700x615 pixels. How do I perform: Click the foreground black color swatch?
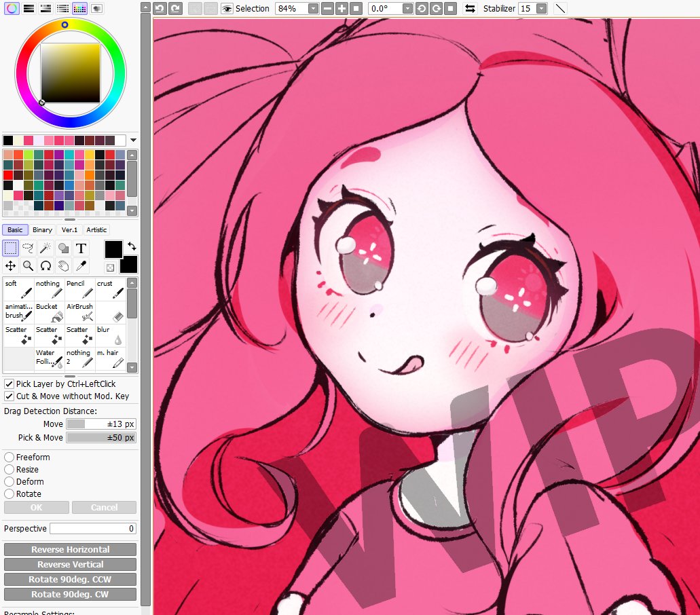(x=113, y=250)
